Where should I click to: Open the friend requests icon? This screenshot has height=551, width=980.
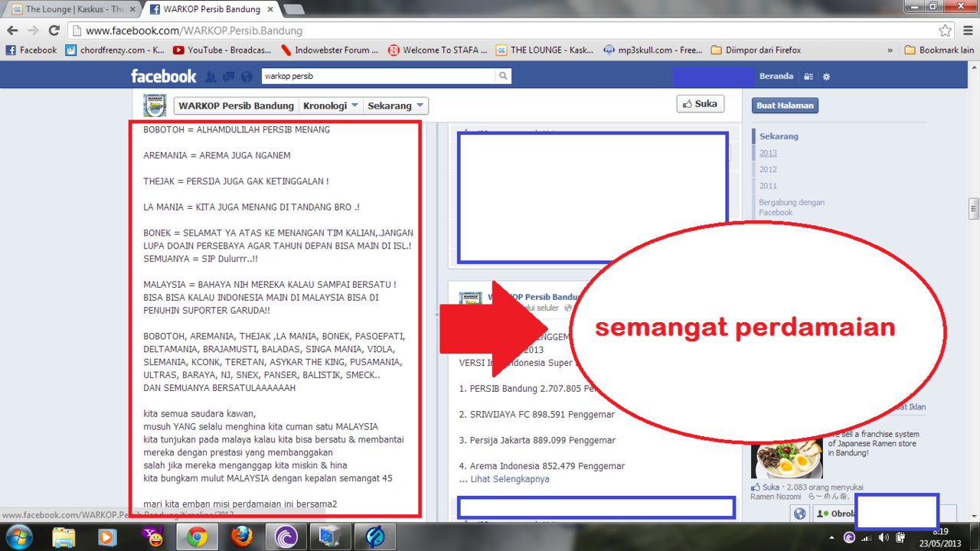pyautogui.click(x=211, y=77)
